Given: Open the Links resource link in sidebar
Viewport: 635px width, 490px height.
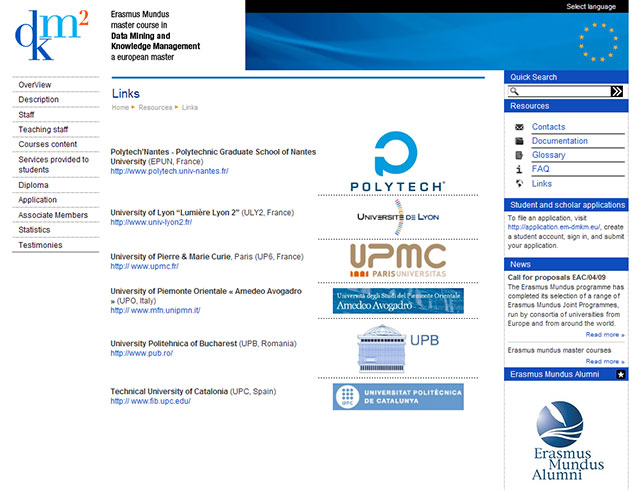Looking at the screenshot, I should click(542, 183).
